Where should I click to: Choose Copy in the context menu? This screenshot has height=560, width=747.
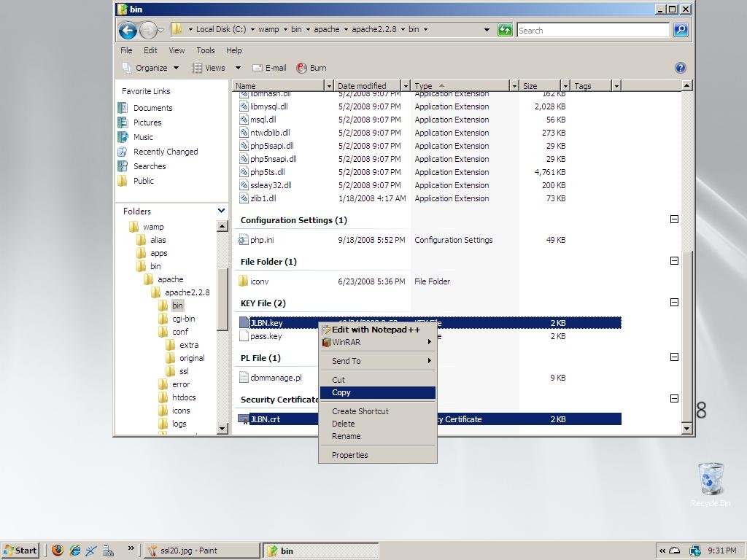pyautogui.click(x=341, y=392)
